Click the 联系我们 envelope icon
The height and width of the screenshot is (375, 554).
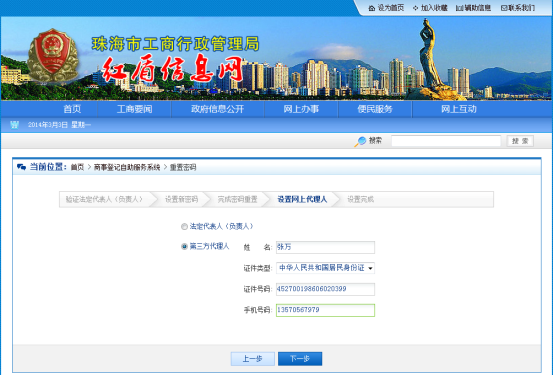pos(504,8)
